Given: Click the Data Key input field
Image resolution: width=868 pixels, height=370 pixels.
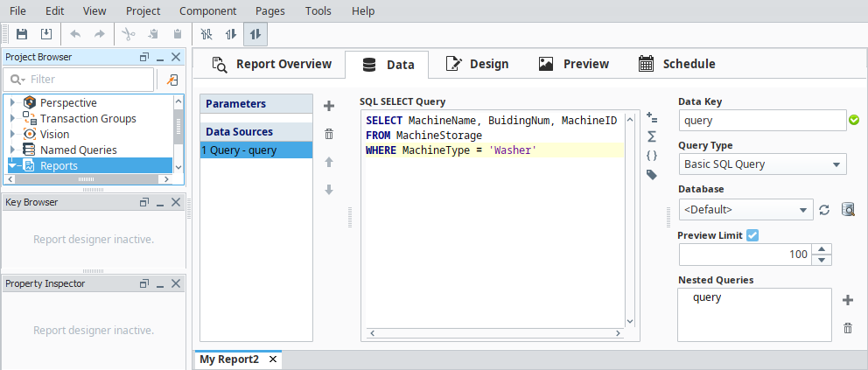Looking at the screenshot, I should [762, 120].
